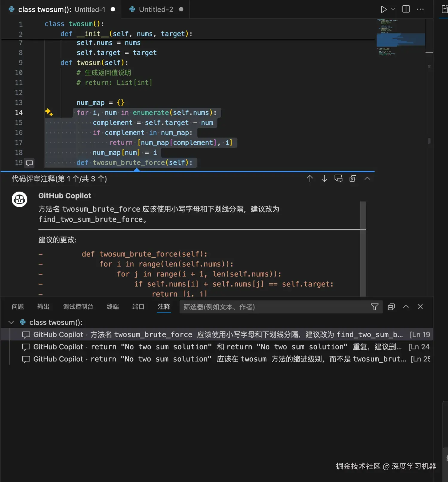Run the Python file with play button
This screenshot has width=448, height=482.
click(x=383, y=10)
